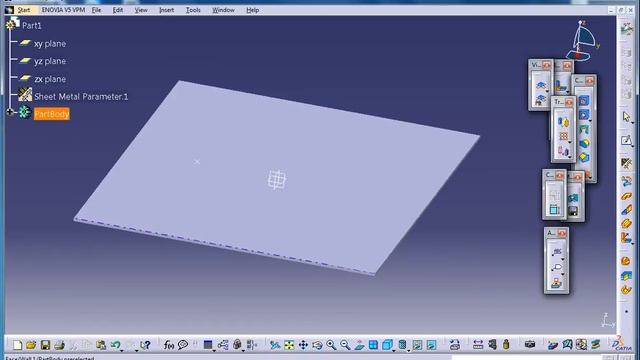The width and height of the screenshot is (640, 360).
Task: Capture an image with the camera icon
Action: click(530, 345)
